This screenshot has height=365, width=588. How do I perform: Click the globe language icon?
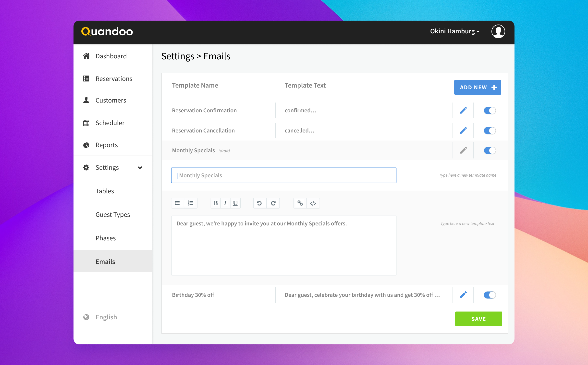(x=86, y=317)
